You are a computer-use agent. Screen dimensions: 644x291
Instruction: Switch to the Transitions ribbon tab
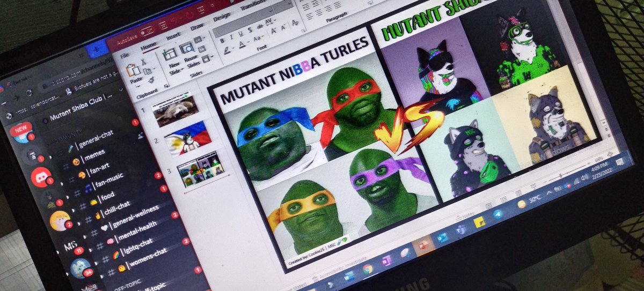(253, 5)
